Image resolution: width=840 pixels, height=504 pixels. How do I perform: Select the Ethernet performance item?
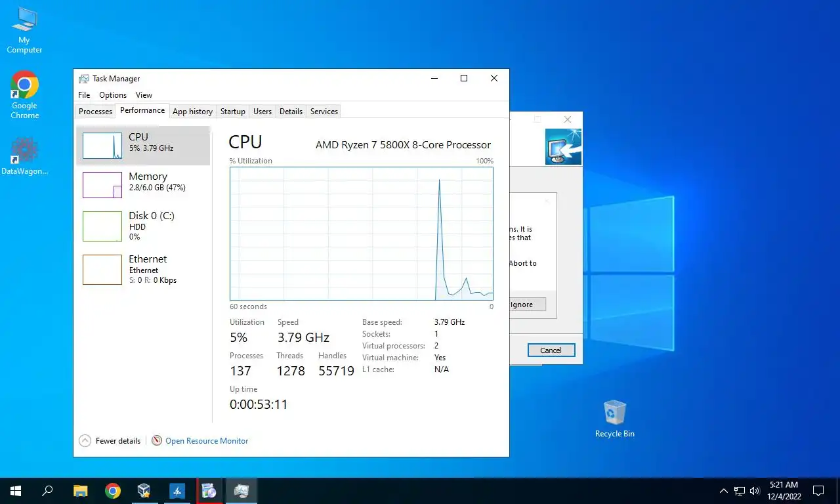coord(143,269)
